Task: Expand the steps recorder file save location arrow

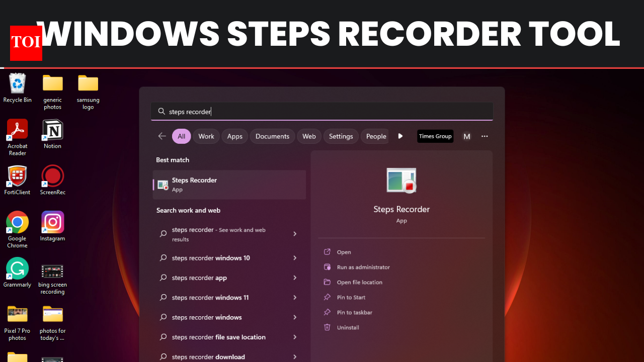Action: point(295,337)
